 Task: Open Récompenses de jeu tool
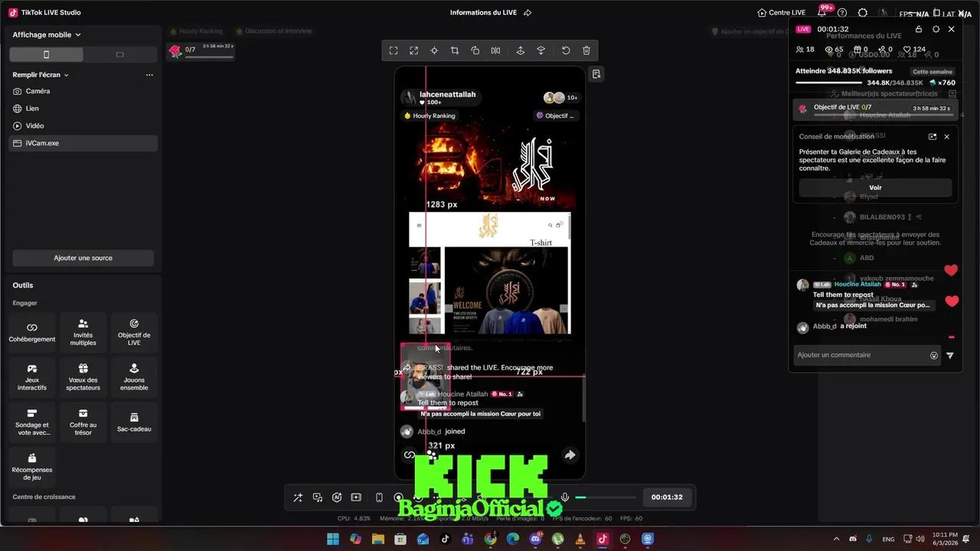pos(32,467)
